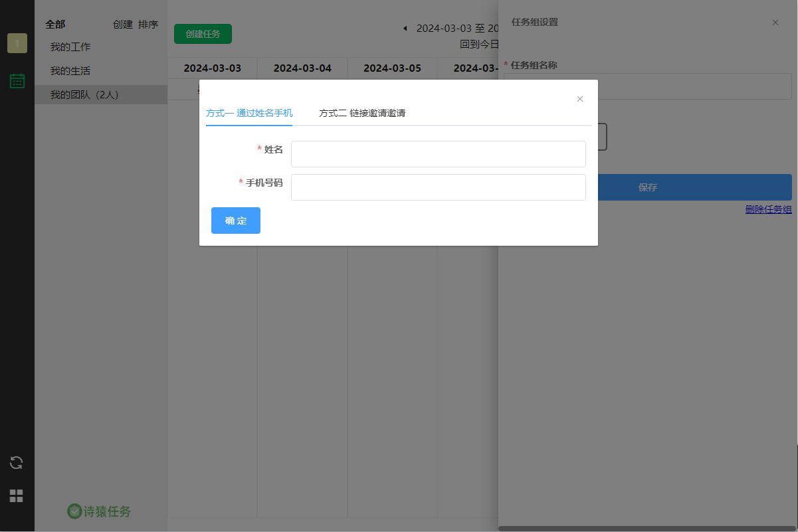Click the 手机号码 input field

pos(439,187)
